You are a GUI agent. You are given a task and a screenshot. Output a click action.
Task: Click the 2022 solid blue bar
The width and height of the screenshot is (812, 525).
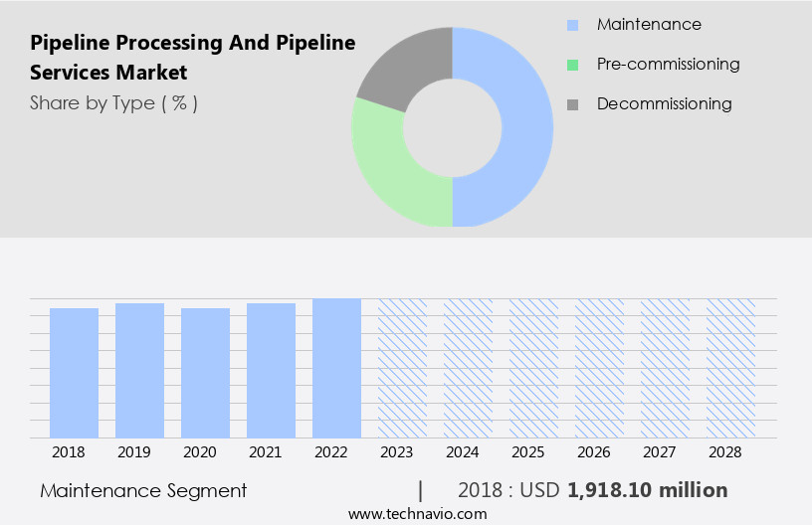click(336, 368)
